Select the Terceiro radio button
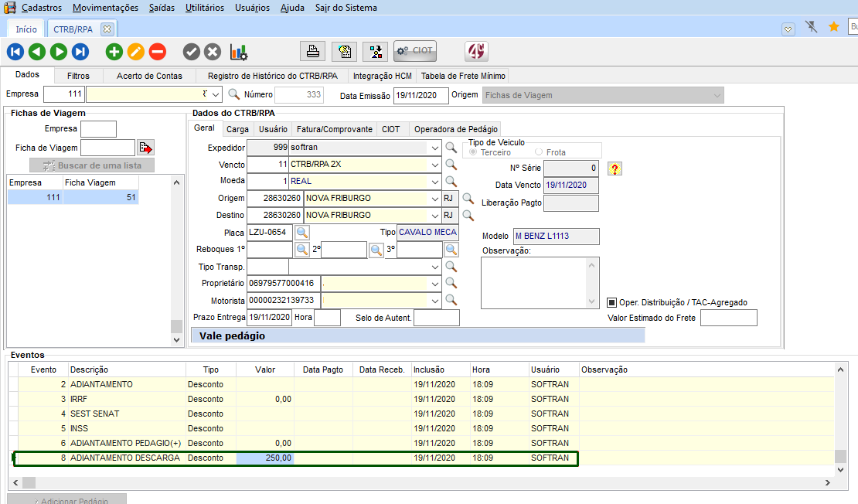This screenshot has width=858, height=504. tap(474, 152)
